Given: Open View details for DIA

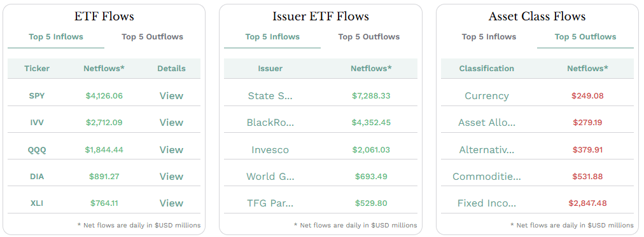Looking at the screenshot, I should pos(171,176).
